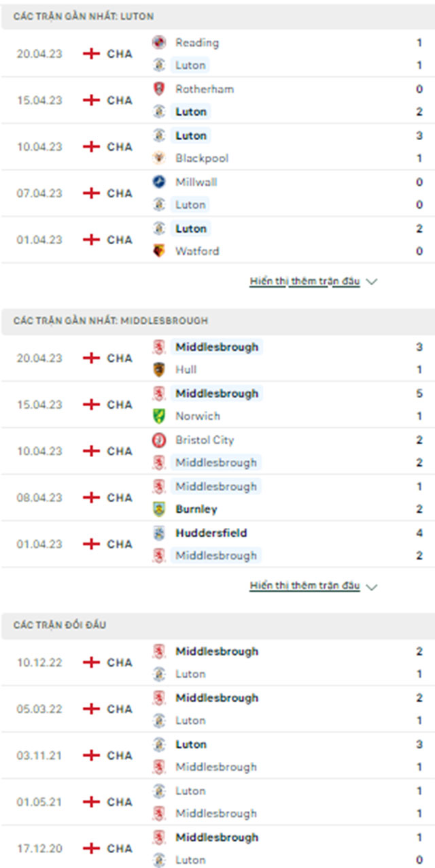435x868 pixels.
Task: Open the 20.04.23 Reading vs Luton match
Action: point(217,54)
